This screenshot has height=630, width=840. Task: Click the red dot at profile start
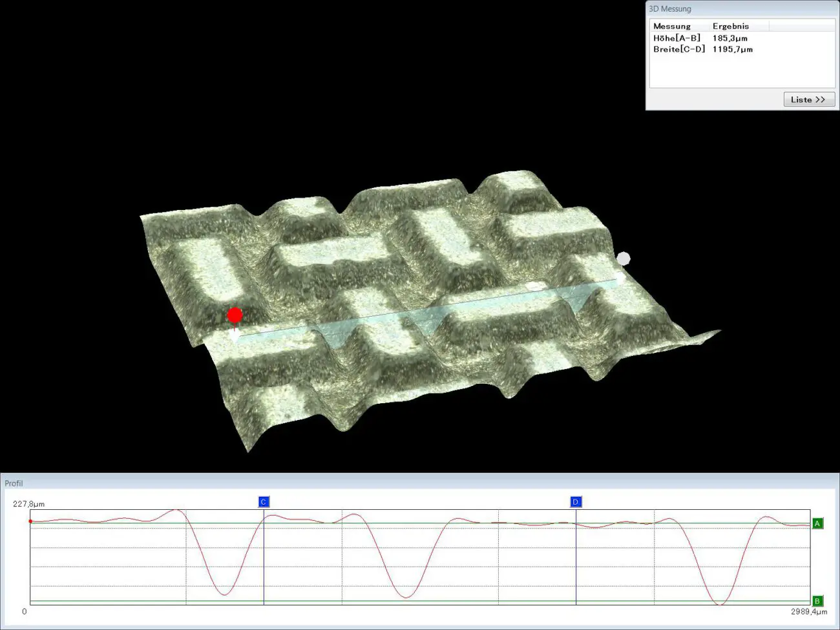pyautogui.click(x=30, y=521)
